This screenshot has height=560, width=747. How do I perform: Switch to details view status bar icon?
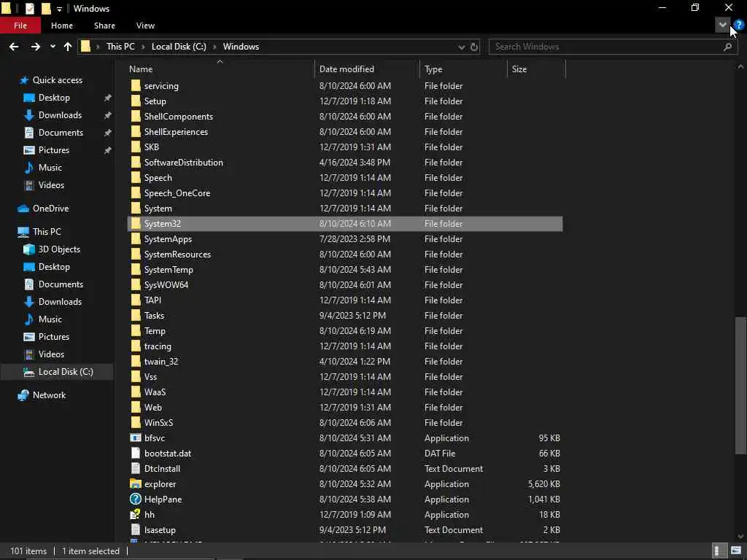pyautogui.click(x=719, y=551)
